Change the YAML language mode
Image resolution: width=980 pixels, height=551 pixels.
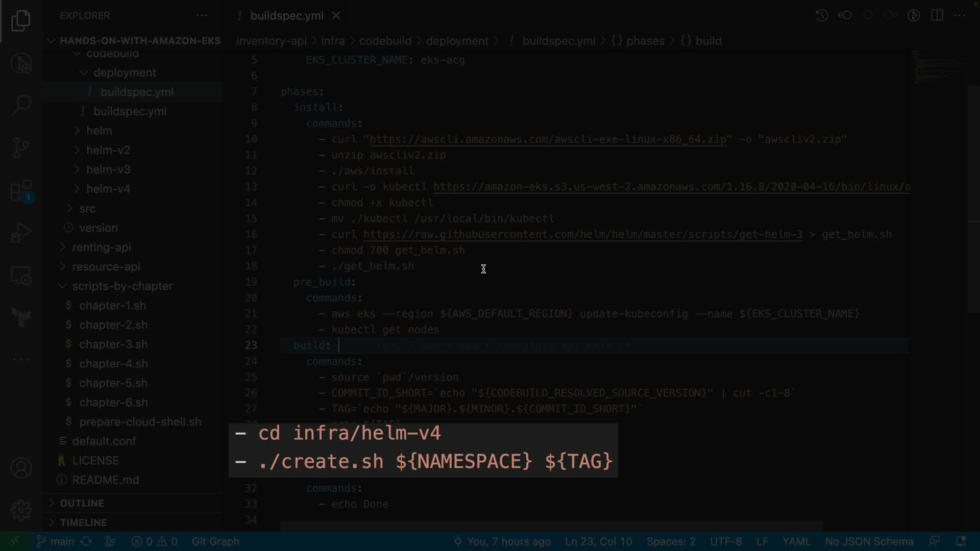tap(796, 541)
